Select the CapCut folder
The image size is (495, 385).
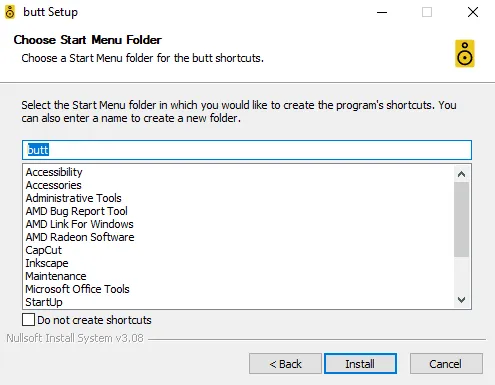click(x=44, y=250)
